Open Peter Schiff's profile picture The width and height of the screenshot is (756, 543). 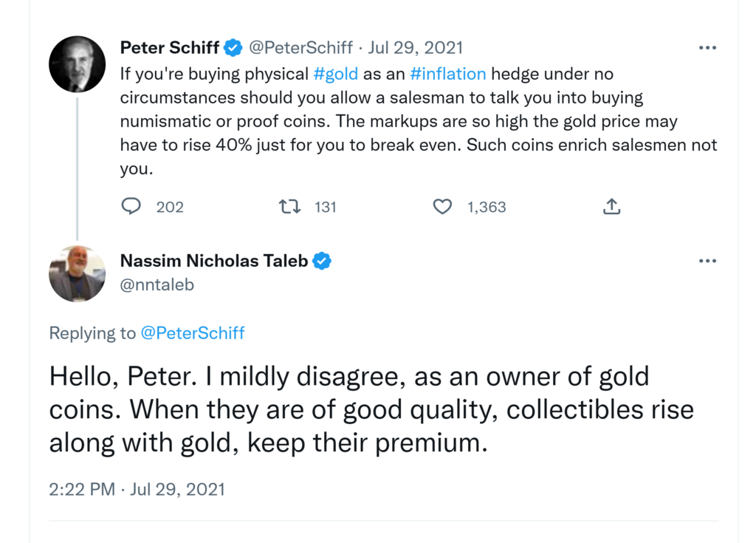(x=77, y=64)
